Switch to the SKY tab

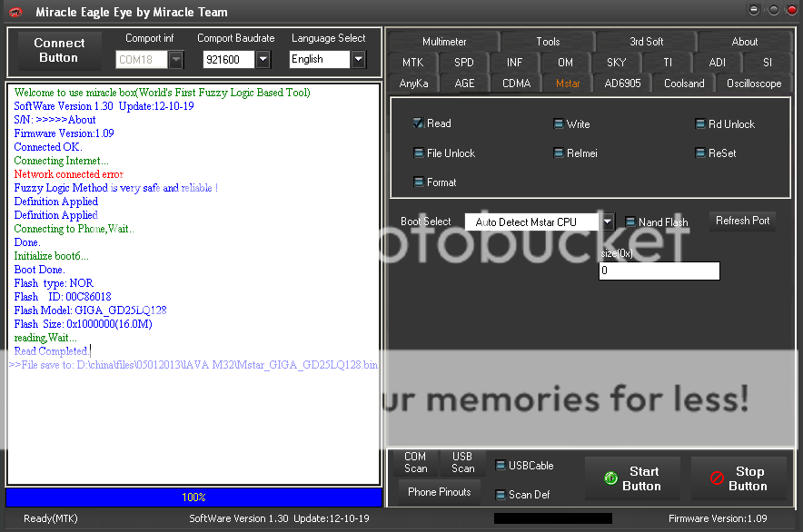[x=616, y=63]
